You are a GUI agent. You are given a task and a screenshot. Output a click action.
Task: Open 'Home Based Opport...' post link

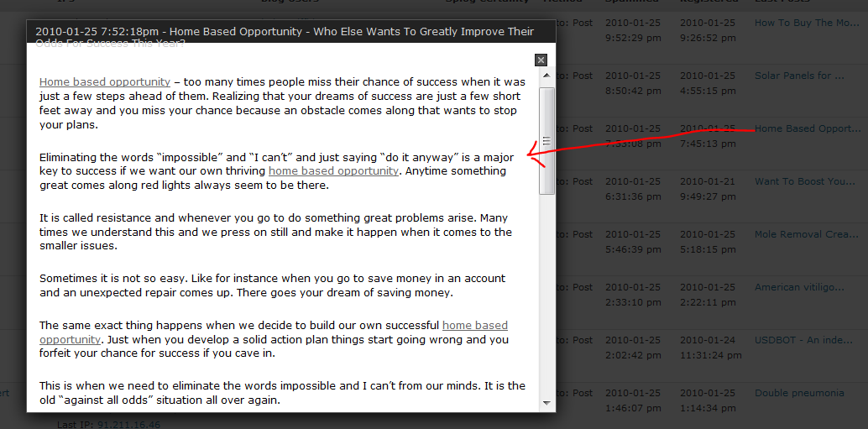click(808, 128)
